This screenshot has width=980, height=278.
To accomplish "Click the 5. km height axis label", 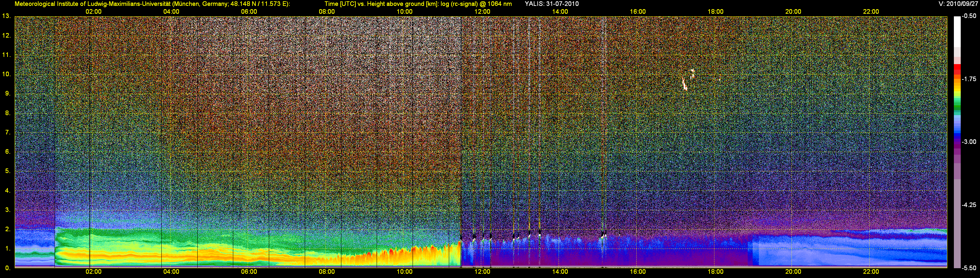I will 7,171.
